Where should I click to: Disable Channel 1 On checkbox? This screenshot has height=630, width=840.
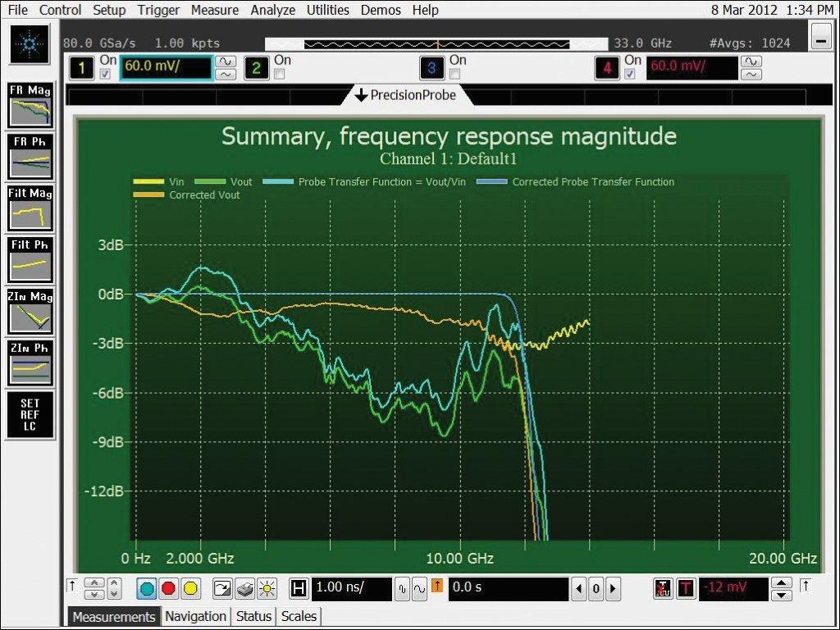pyautogui.click(x=104, y=74)
